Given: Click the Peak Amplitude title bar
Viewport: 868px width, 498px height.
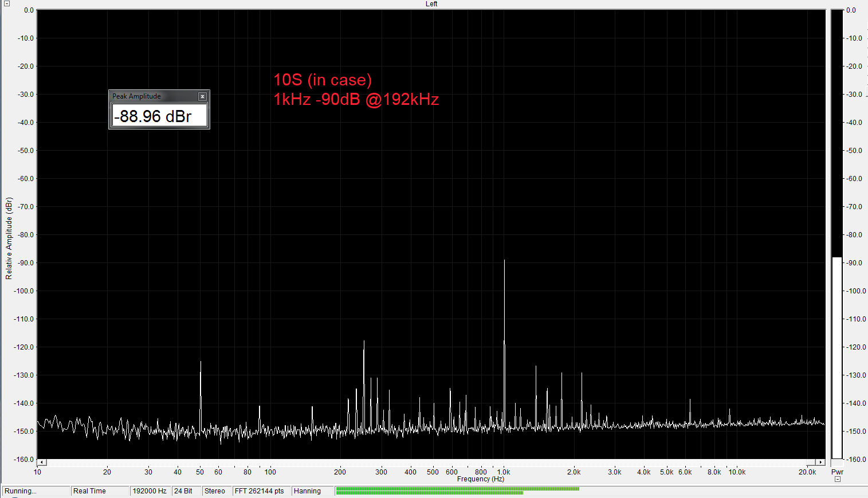Looking at the screenshot, I should coord(159,96).
